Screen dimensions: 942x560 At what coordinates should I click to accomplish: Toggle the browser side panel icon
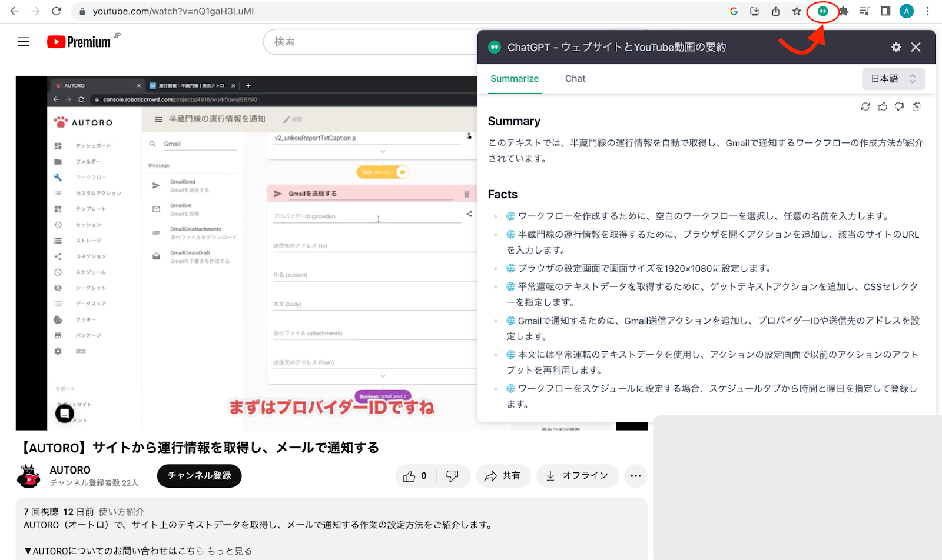click(885, 11)
